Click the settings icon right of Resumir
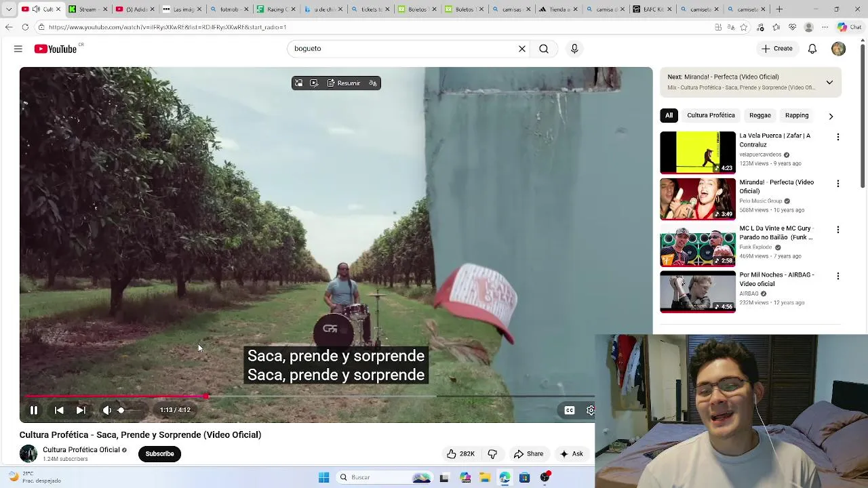Viewport: 868px width, 488px height. (373, 83)
